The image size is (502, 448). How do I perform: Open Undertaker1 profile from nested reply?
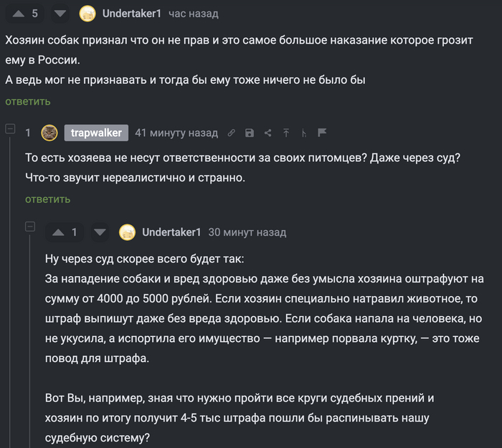[172, 232]
